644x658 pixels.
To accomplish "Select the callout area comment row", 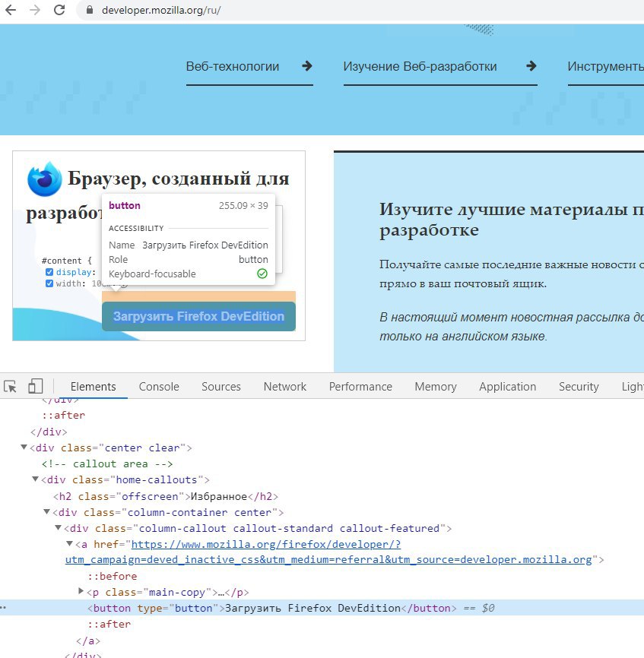I will point(107,463).
